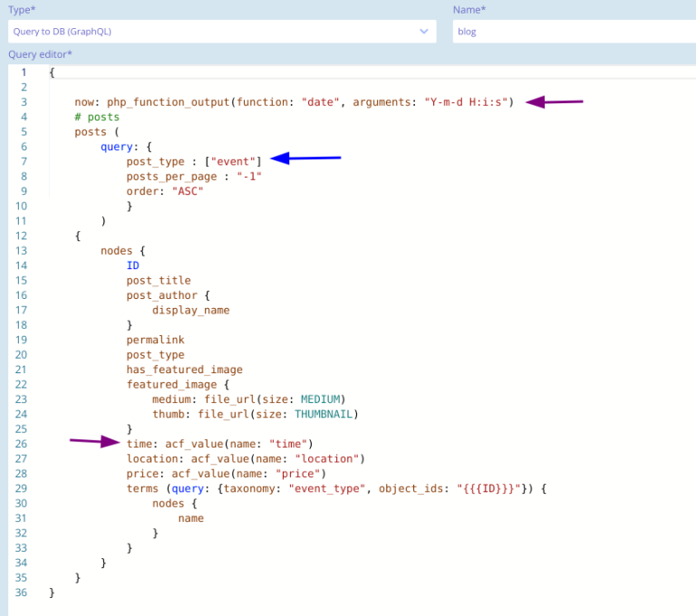Click line number 1 in gutter

[x=24, y=72]
